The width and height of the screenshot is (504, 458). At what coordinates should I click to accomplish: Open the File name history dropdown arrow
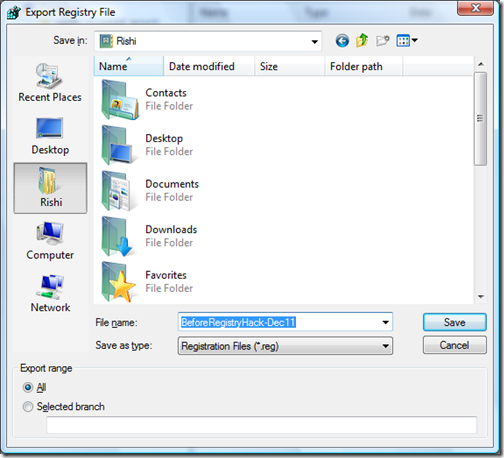pyautogui.click(x=385, y=322)
